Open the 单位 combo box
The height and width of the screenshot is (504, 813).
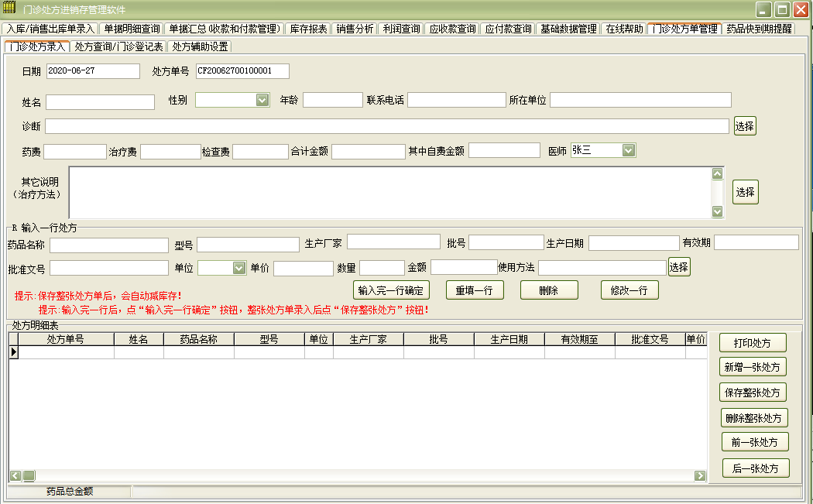(238, 268)
